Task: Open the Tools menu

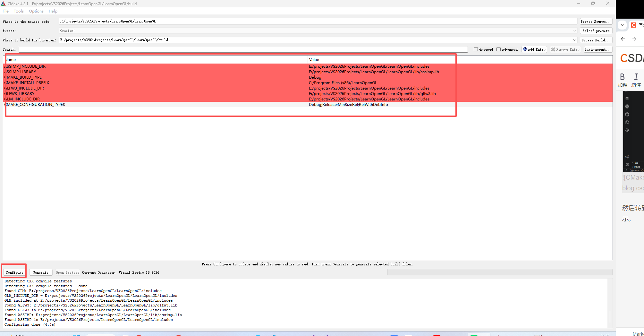Action: [x=19, y=11]
